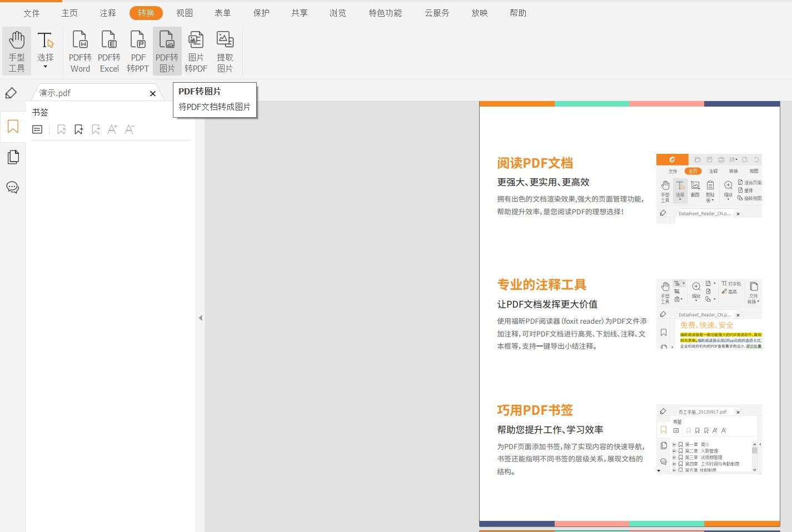Open PDF转Excel conversion tool
Screen dimensions: 792x532
[109, 50]
